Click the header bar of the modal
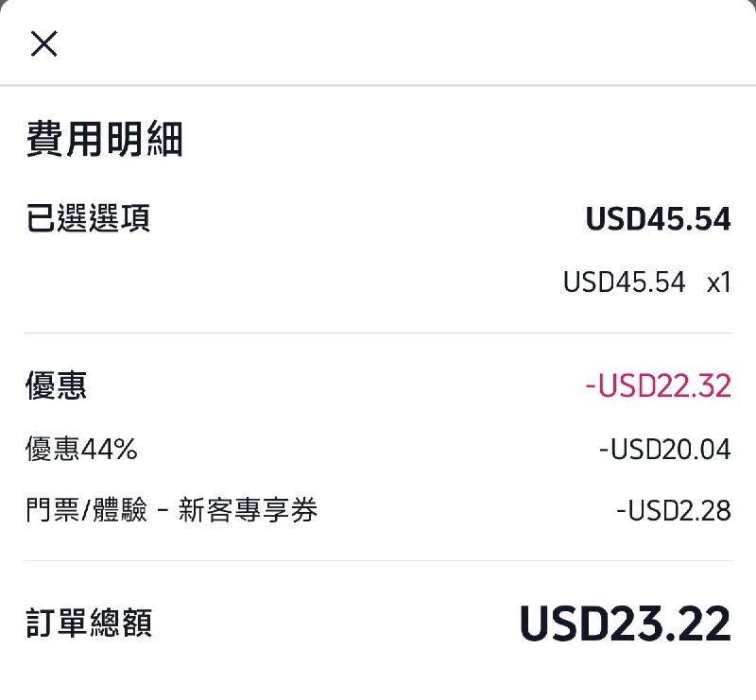Image resolution: width=756 pixels, height=700 pixels. click(x=378, y=43)
